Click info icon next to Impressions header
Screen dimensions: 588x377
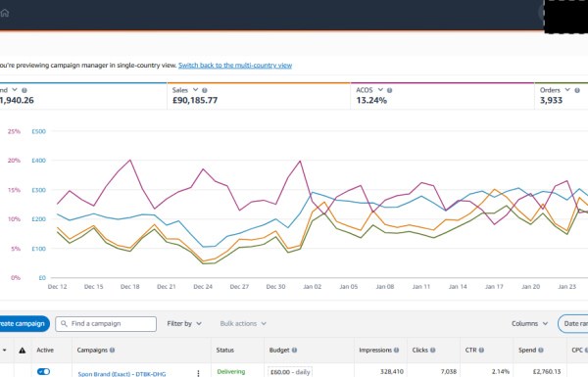coord(396,350)
